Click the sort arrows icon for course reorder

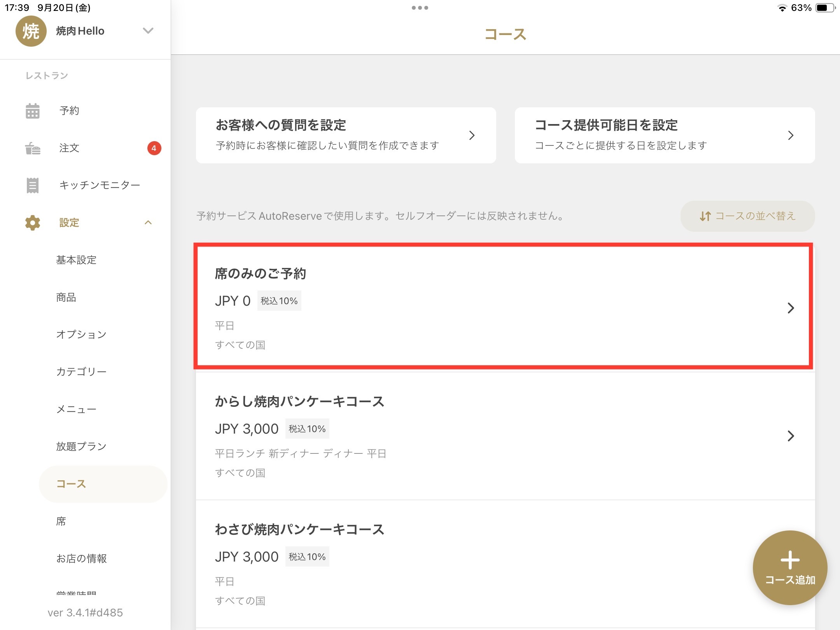click(705, 216)
